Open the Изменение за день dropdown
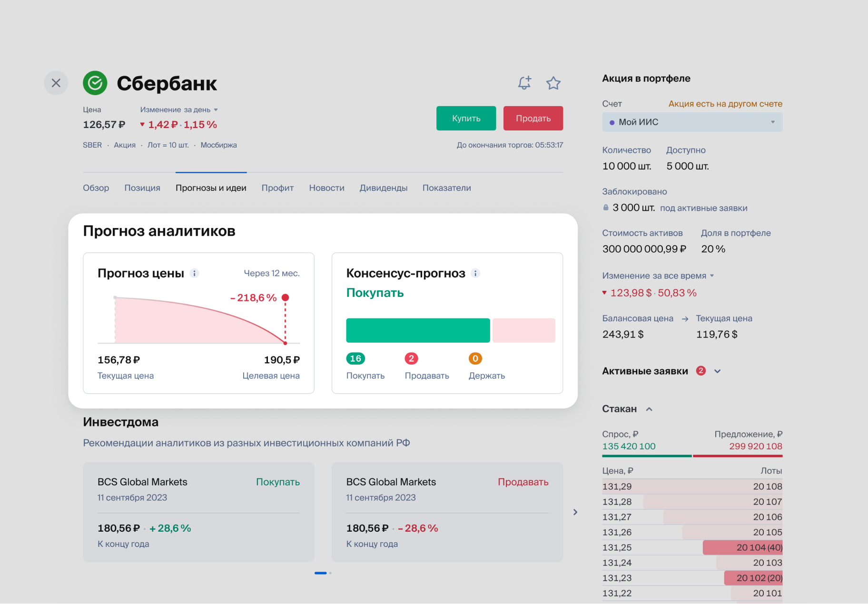Image resolution: width=868 pixels, height=604 pixels. coord(179,110)
